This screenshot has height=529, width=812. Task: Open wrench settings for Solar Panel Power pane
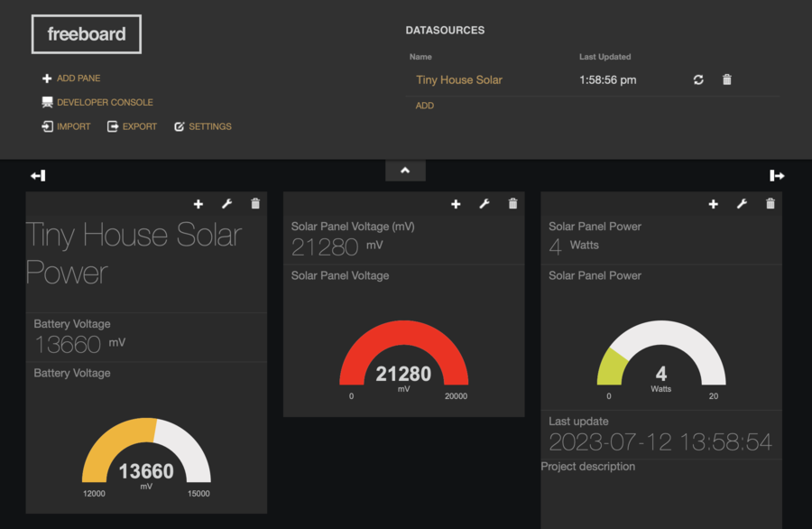click(742, 204)
